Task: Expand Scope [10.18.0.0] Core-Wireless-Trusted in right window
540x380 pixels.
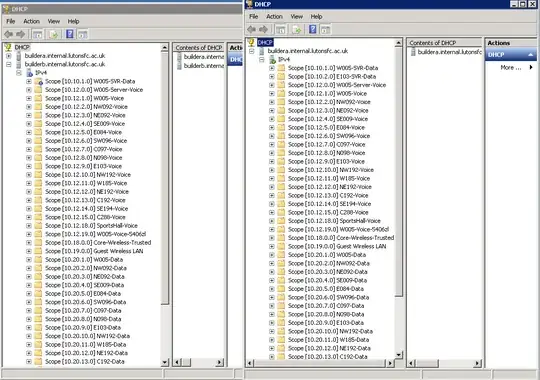Action: coord(272,238)
